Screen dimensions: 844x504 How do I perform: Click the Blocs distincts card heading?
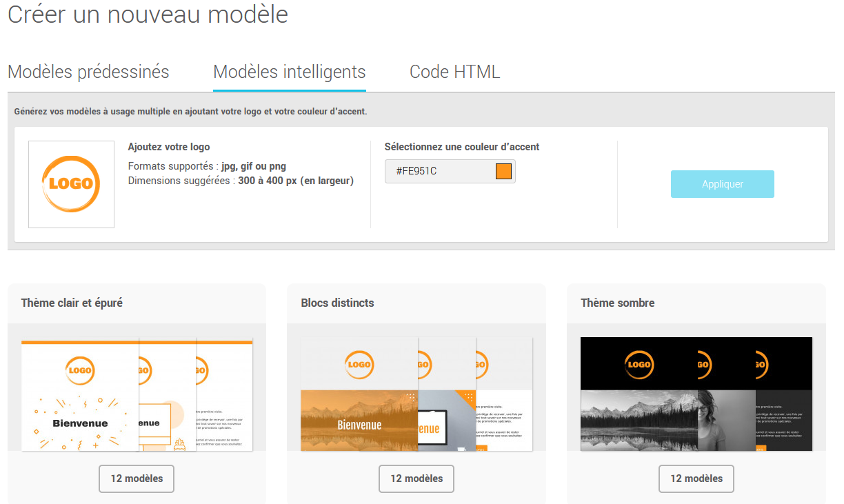pyautogui.click(x=337, y=303)
